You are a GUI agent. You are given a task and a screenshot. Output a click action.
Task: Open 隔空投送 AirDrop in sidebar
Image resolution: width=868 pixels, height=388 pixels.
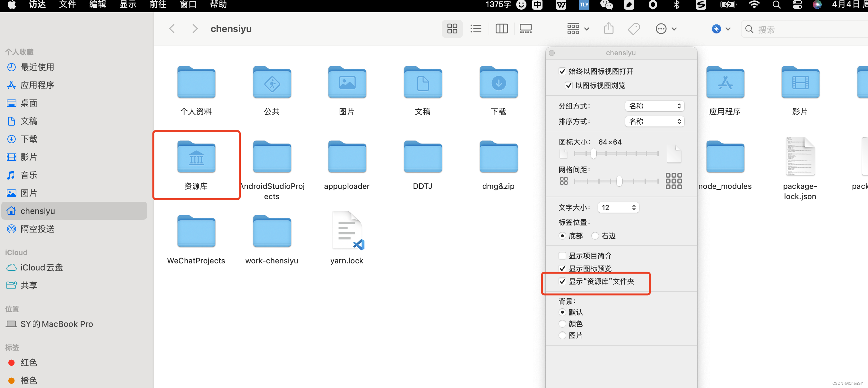tap(74, 229)
